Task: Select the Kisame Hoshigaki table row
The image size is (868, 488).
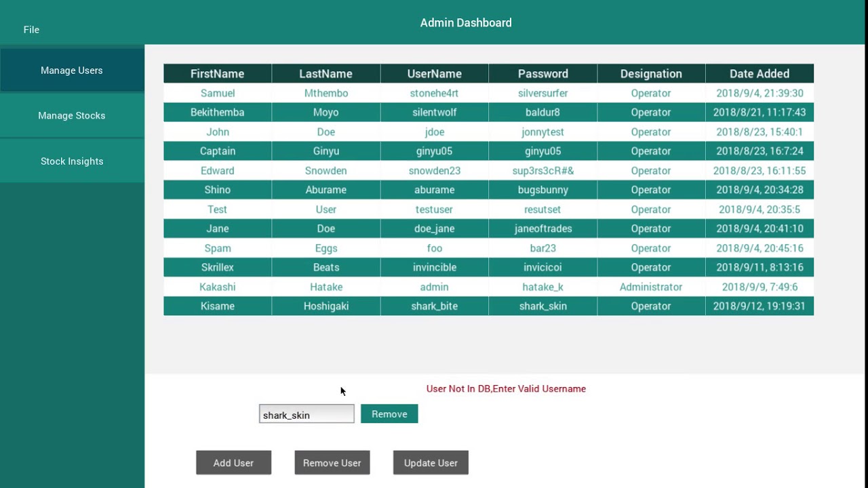Action: [488, 306]
